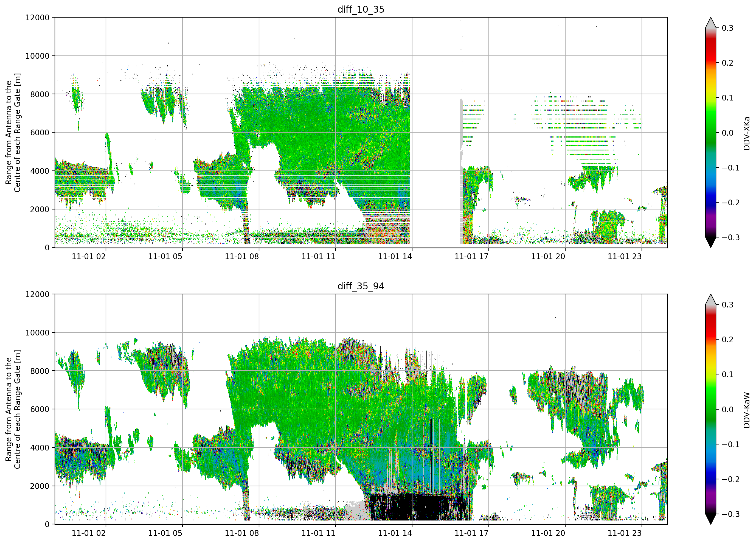Click the 0.1 tick on DDV-KaW colorbar

click(x=728, y=374)
